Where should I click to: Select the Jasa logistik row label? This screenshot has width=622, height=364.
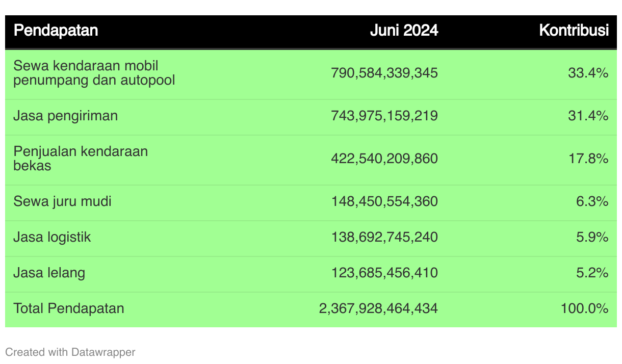pyautogui.click(x=52, y=237)
